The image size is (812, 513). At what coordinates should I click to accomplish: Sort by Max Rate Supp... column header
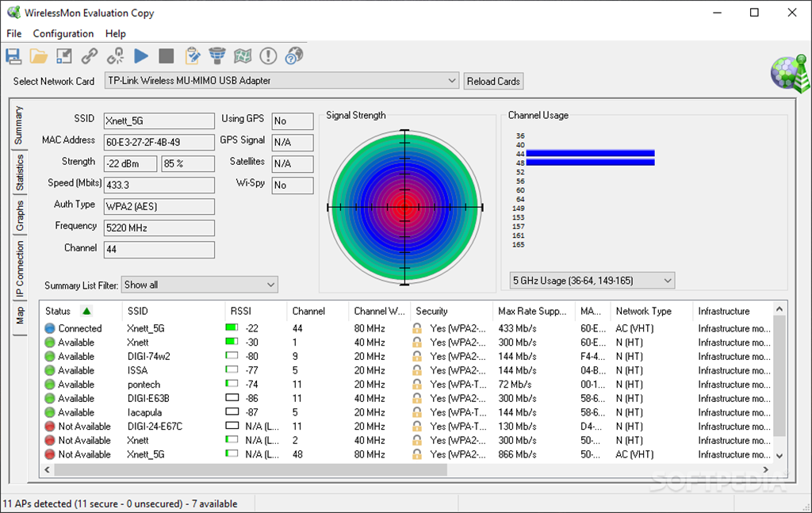[x=532, y=311]
